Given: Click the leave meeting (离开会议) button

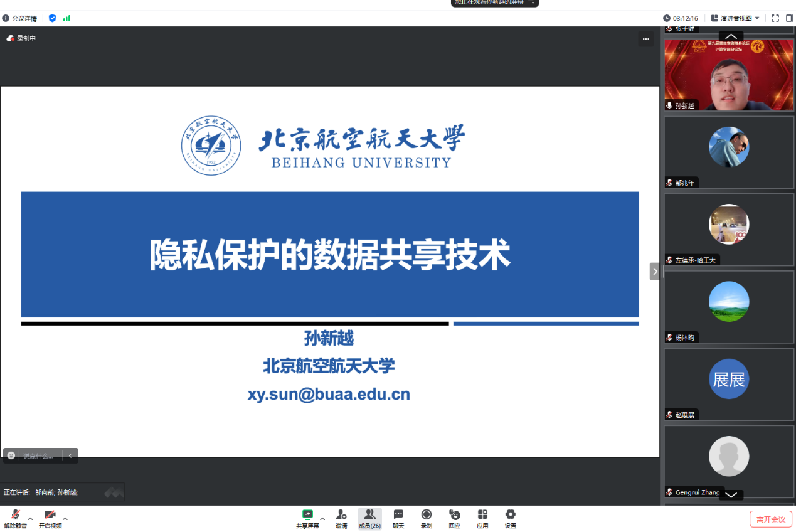Looking at the screenshot, I should [770, 519].
